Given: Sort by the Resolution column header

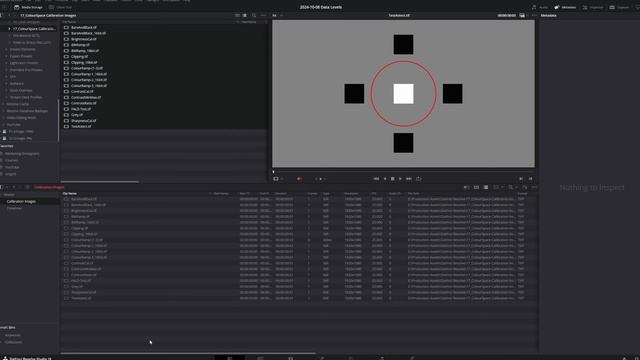Looking at the screenshot, I should tap(351, 193).
